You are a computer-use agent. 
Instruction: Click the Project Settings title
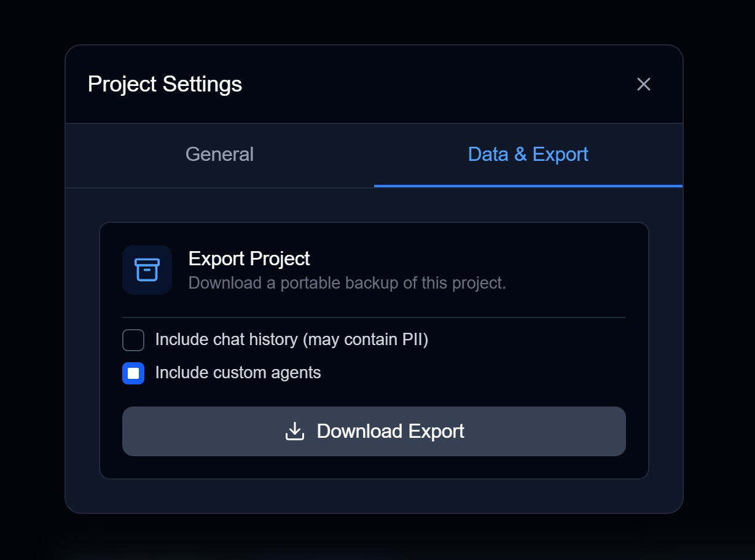coord(165,84)
